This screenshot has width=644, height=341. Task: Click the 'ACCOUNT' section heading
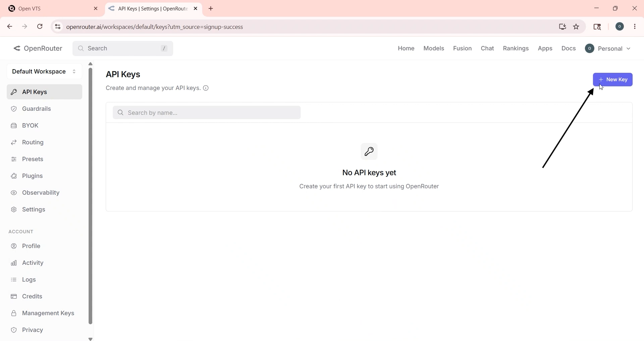21,232
